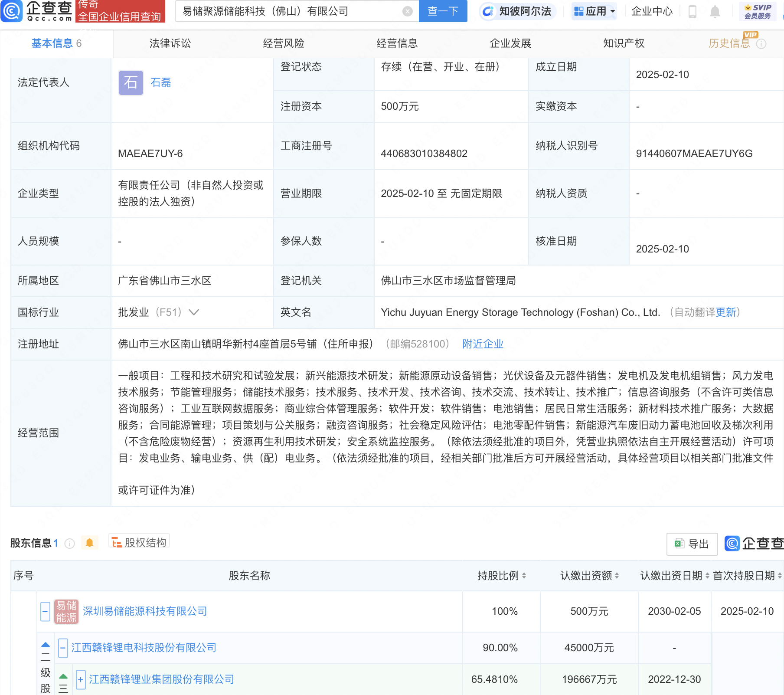Toggle sorting on the 持股比例 column
784x695 pixels.
pos(525,576)
